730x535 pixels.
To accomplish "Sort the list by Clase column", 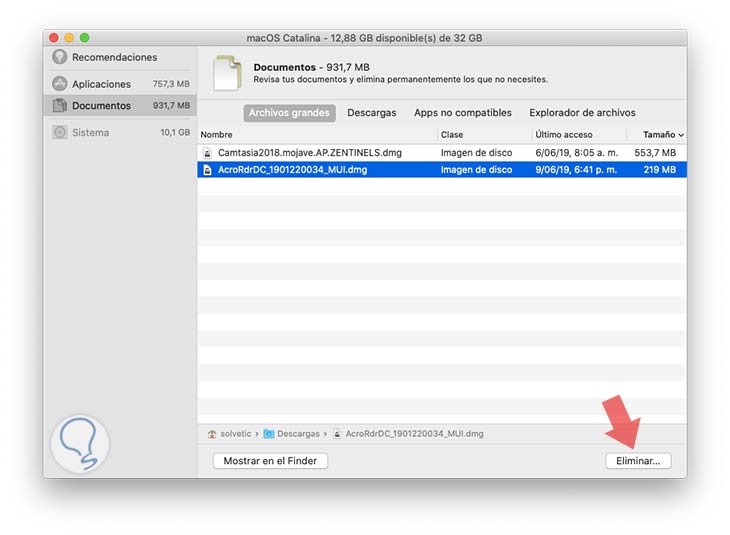I will (485, 135).
